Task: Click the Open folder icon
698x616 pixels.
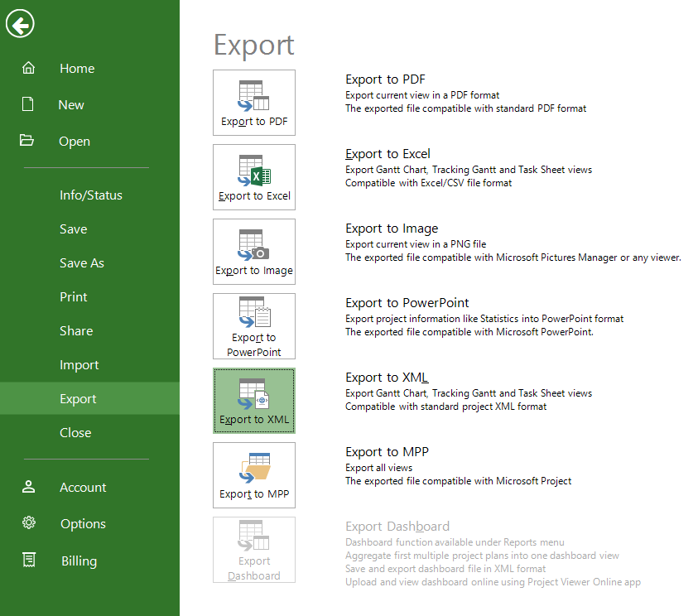Action: click(x=26, y=140)
